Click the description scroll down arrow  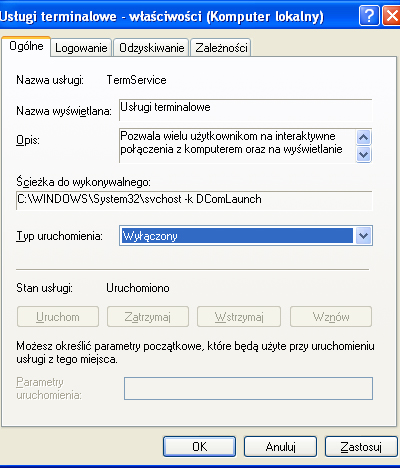[x=363, y=154]
